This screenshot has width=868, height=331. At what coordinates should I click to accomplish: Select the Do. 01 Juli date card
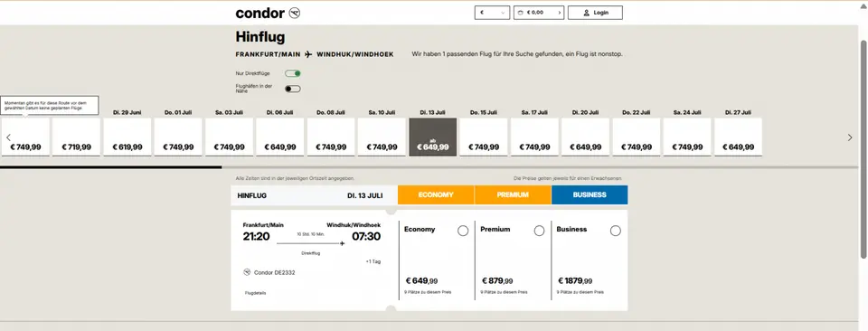pos(178,137)
